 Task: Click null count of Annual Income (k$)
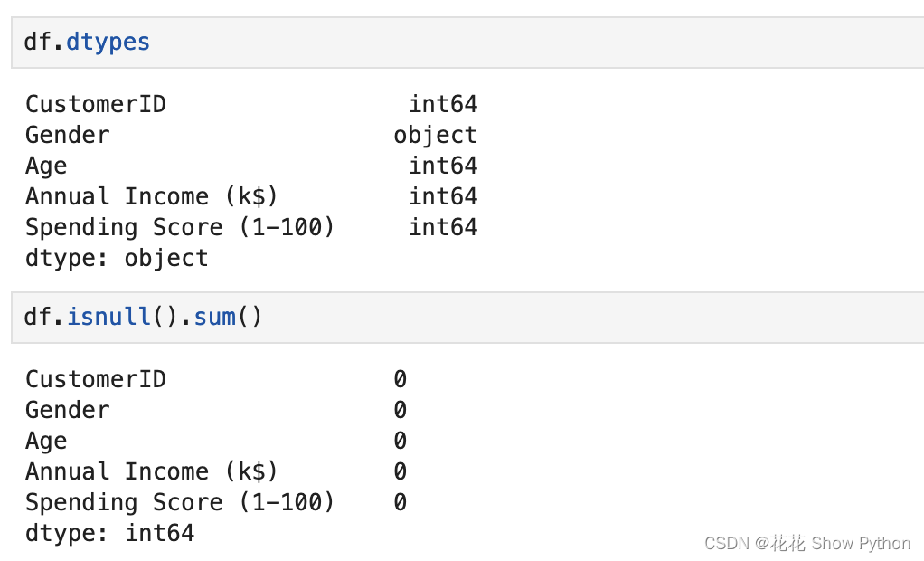point(400,471)
